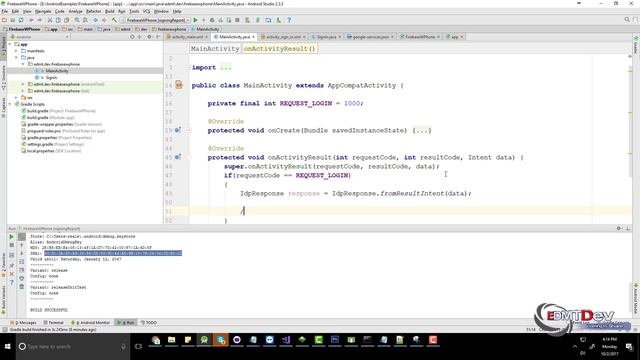Switch to the google-services.json tab

click(369, 37)
